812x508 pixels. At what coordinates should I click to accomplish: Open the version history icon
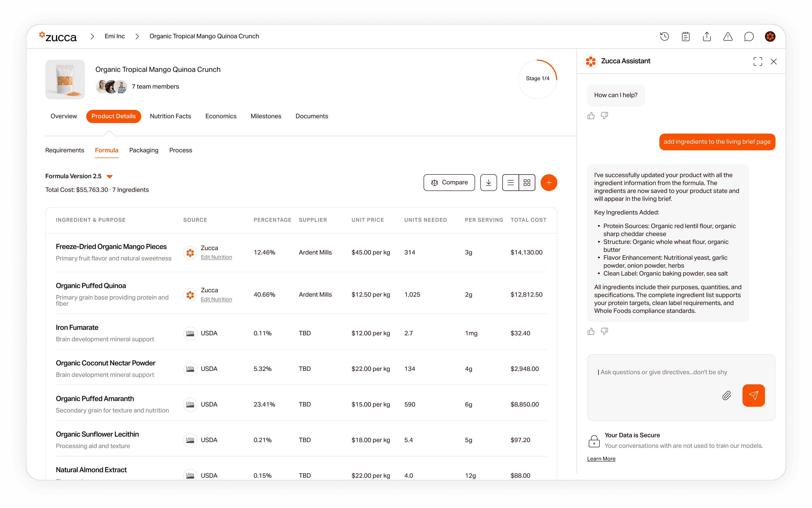[x=664, y=36]
